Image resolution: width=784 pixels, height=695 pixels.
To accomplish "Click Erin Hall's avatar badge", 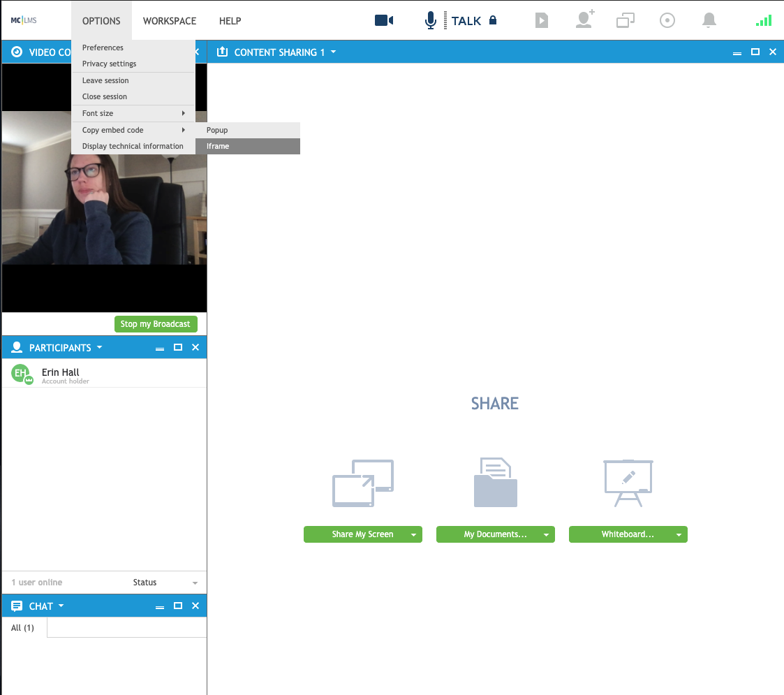I will coord(22,374).
